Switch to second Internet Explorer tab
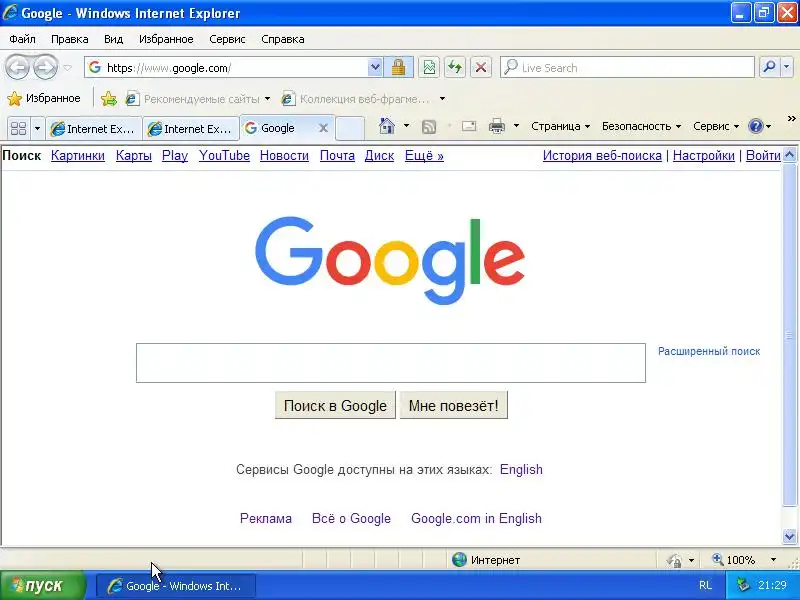The image size is (800, 600). coord(191,129)
